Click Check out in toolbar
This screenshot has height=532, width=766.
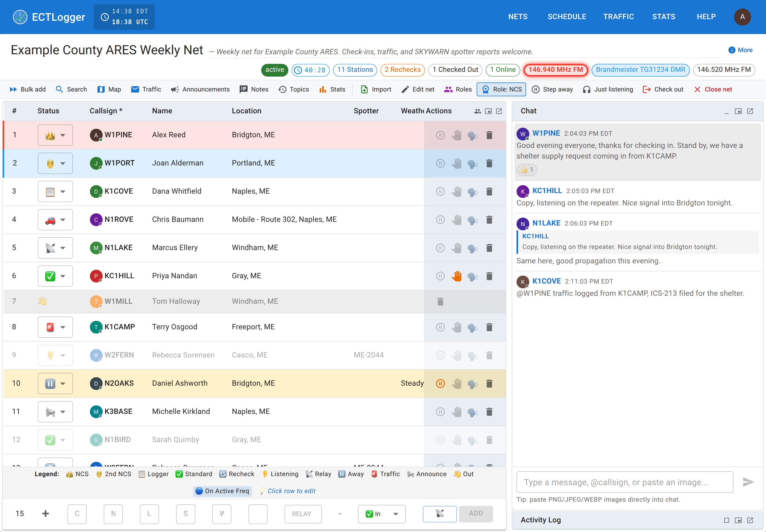point(663,89)
